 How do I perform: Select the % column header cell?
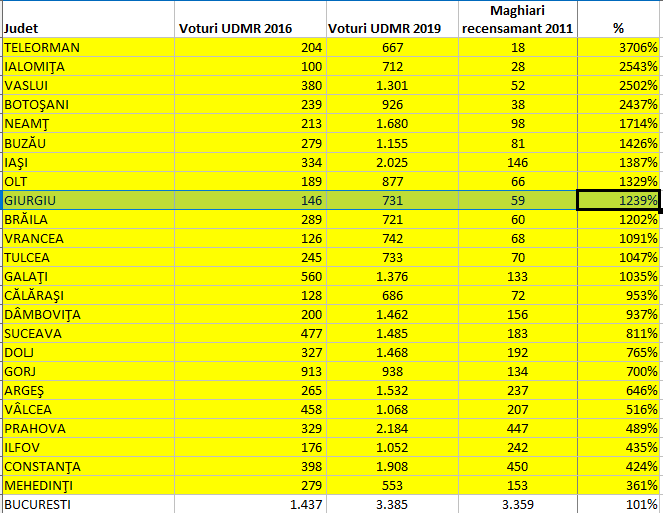tap(619, 19)
